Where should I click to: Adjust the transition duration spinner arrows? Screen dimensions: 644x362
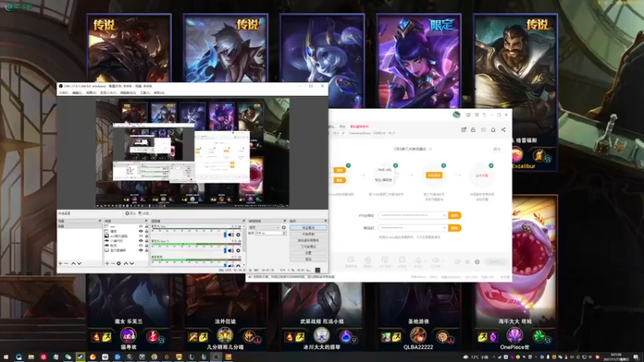coord(284,233)
